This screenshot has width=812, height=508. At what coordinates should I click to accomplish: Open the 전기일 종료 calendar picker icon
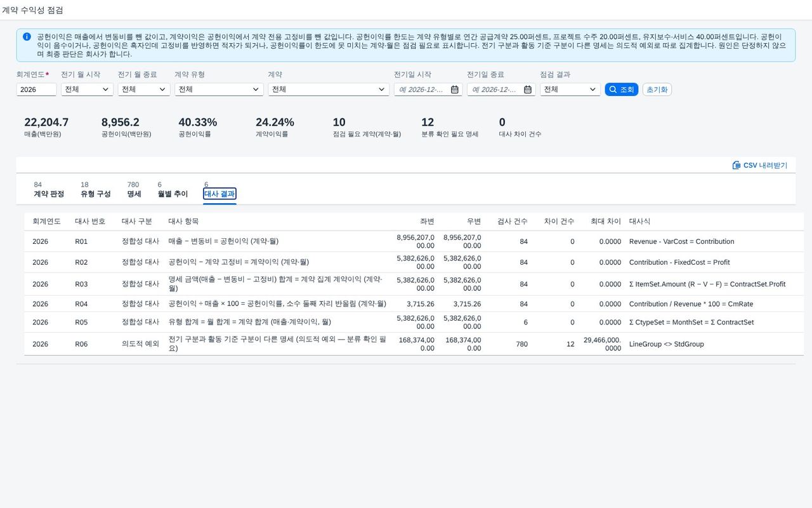[x=528, y=90]
